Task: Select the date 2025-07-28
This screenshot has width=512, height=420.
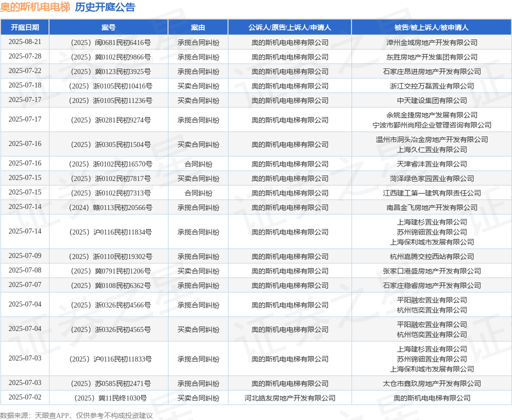Action: pyautogui.click(x=25, y=56)
